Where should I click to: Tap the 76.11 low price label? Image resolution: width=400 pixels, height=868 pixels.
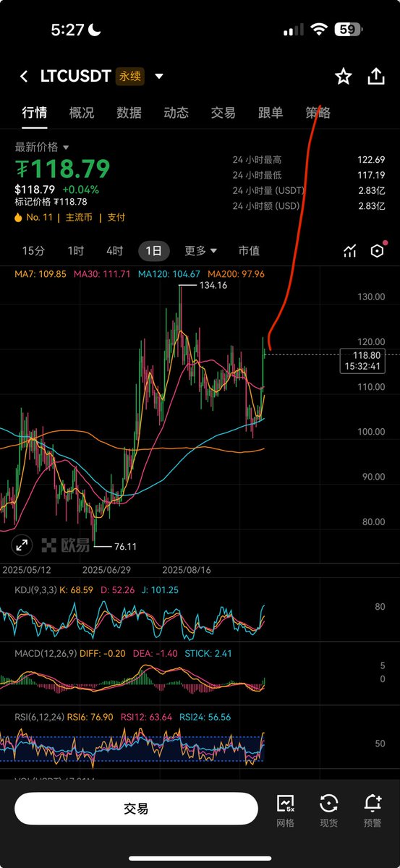tap(125, 547)
